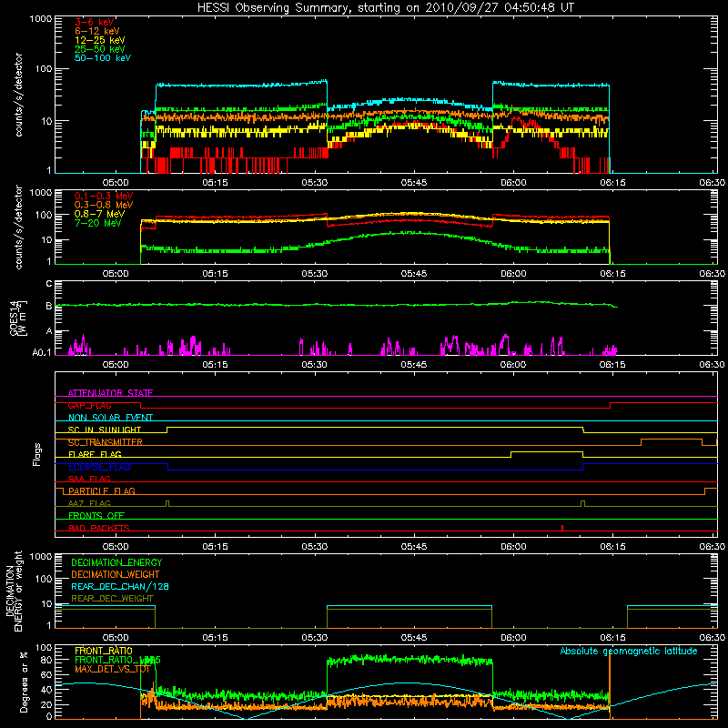Click the SC_IN_SUNLIGHT flag label
Screen dimensions: 728x728
pos(105,430)
